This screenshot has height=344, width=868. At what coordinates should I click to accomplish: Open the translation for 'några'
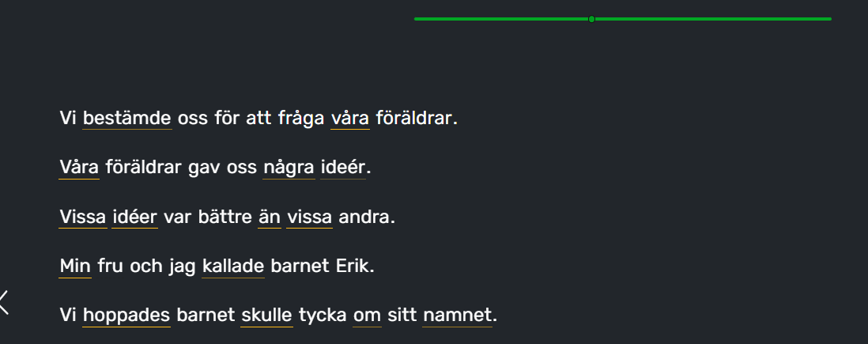tap(289, 168)
